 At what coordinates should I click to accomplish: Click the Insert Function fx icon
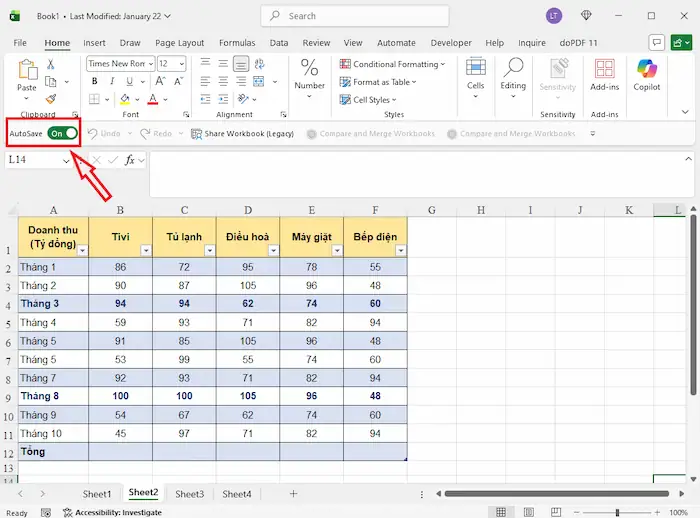coord(131,160)
